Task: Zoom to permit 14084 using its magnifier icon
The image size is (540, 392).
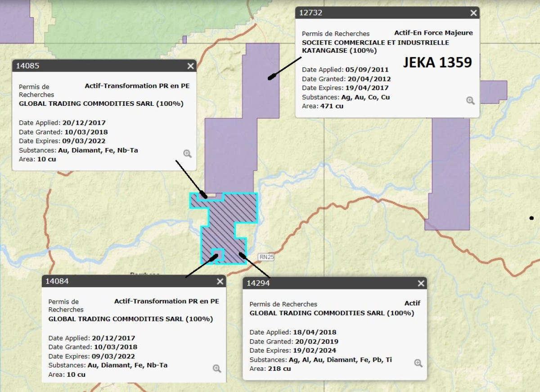Action: coord(217,369)
